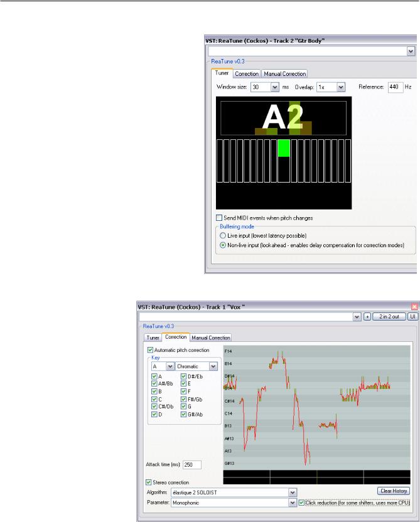Screen dimensions: 420x522
Task: Expand the preset dropdown in Vox window
Action: click(x=357, y=317)
